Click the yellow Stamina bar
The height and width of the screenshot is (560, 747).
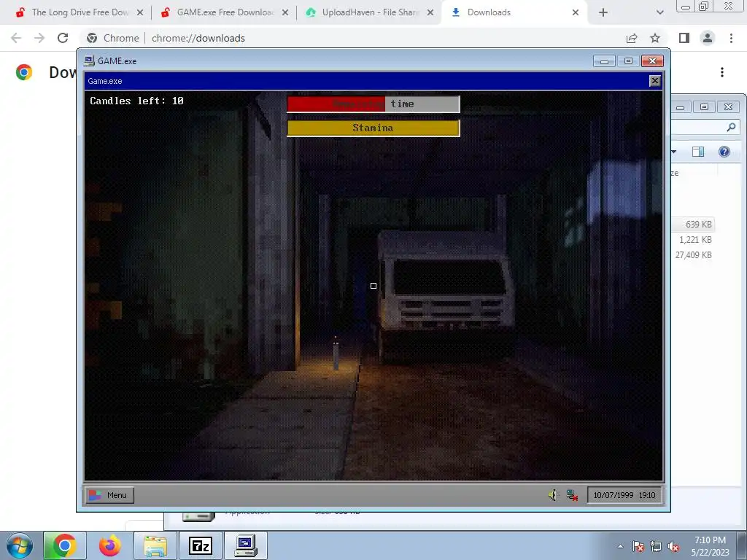tap(373, 128)
